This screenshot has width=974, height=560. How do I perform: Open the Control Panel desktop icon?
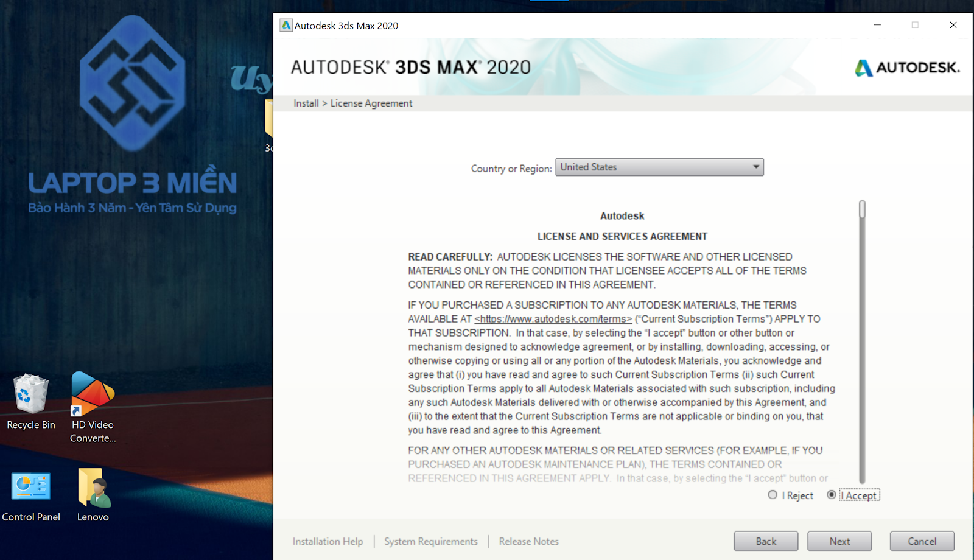30,487
